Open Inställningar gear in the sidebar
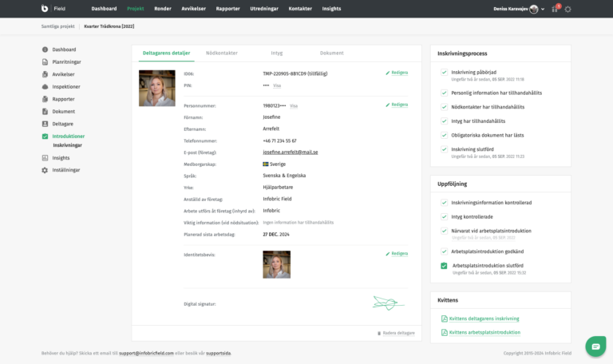The image size is (613, 364). click(x=45, y=170)
